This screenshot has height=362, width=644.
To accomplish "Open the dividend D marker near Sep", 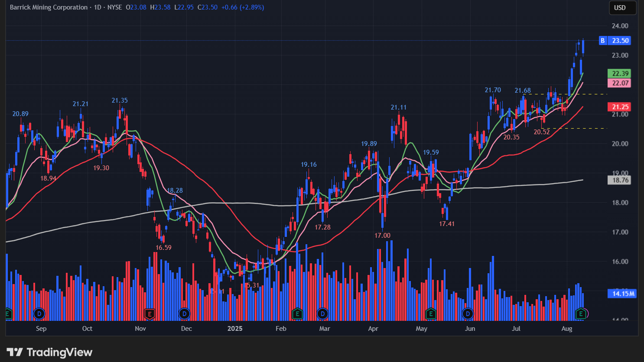I will pyautogui.click(x=39, y=314).
